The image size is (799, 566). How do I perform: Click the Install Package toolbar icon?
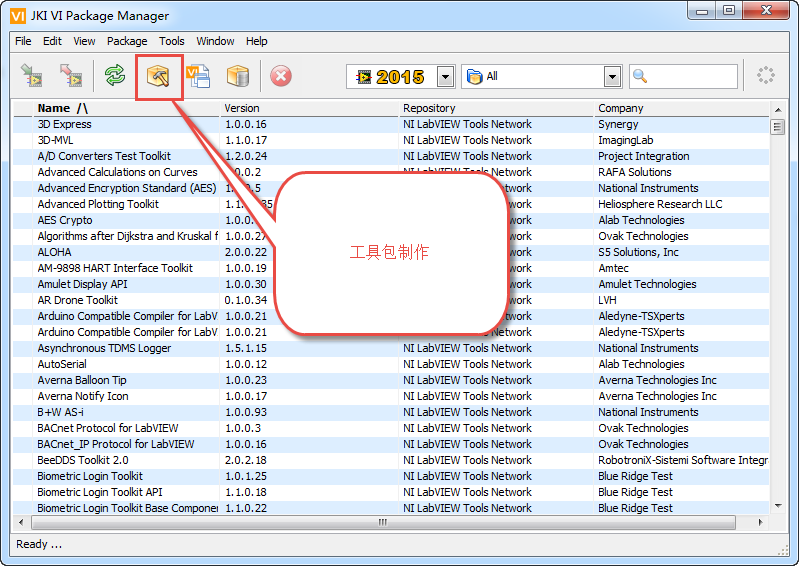32,76
